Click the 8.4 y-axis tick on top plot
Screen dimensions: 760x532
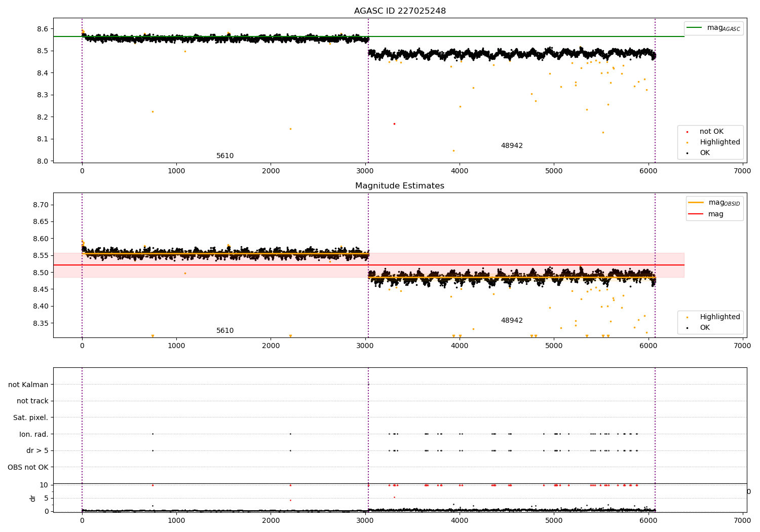pos(43,73)
